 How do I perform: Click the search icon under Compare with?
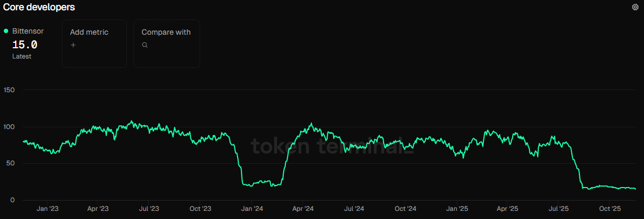click(x=144, y=45)
